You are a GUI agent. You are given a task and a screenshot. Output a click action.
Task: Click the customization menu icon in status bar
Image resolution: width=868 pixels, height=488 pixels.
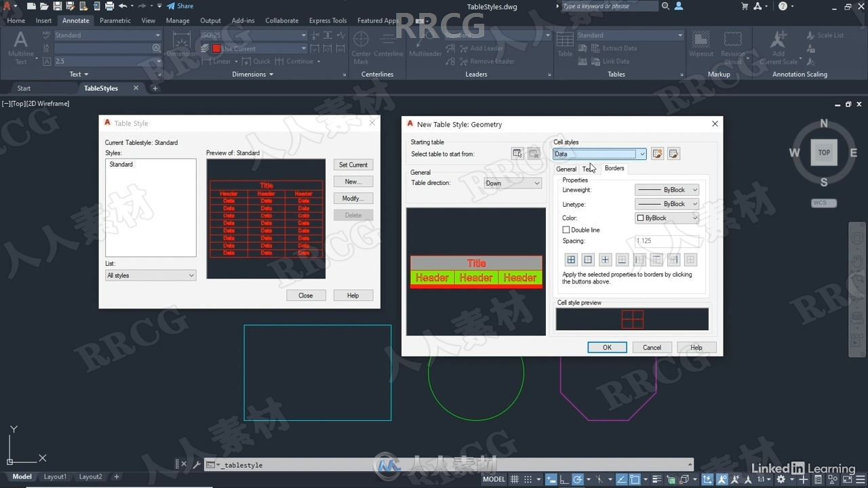tap(861, 479)
